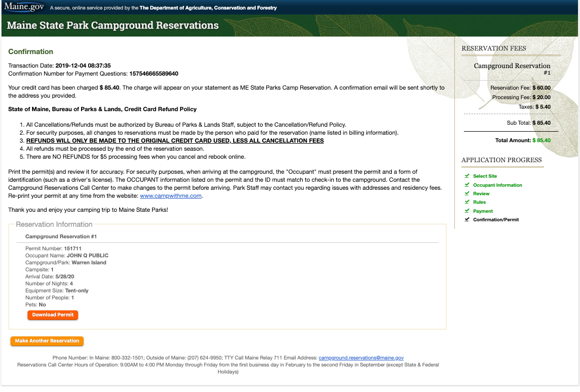The image size is (580, 392).
Task: Click the underlined REFUNDS WILL ONLY BE MADE line
Action: point(175,141)
